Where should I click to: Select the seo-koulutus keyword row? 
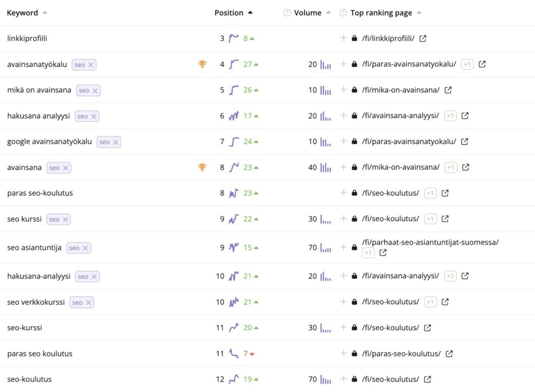[267, 379]
